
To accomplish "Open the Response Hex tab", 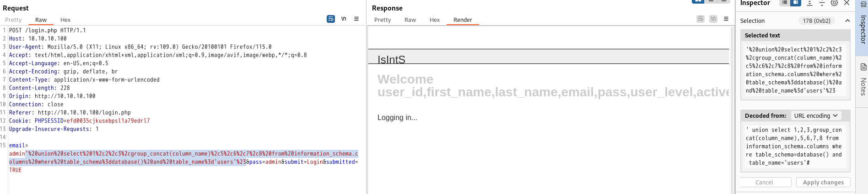I will coord(435,20).
